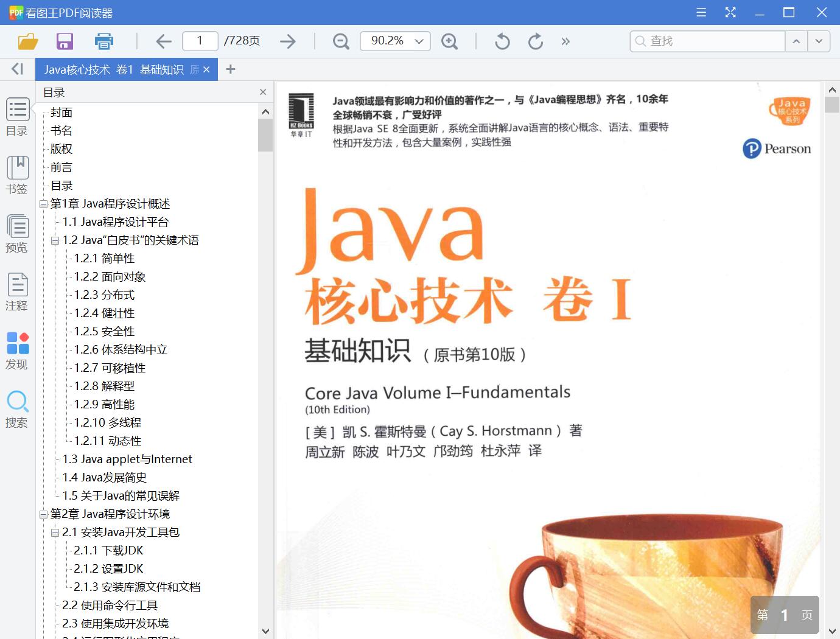Show more toolbar tools chevron
The height and width of the screenshot is (639, 840).
[565, 41]
